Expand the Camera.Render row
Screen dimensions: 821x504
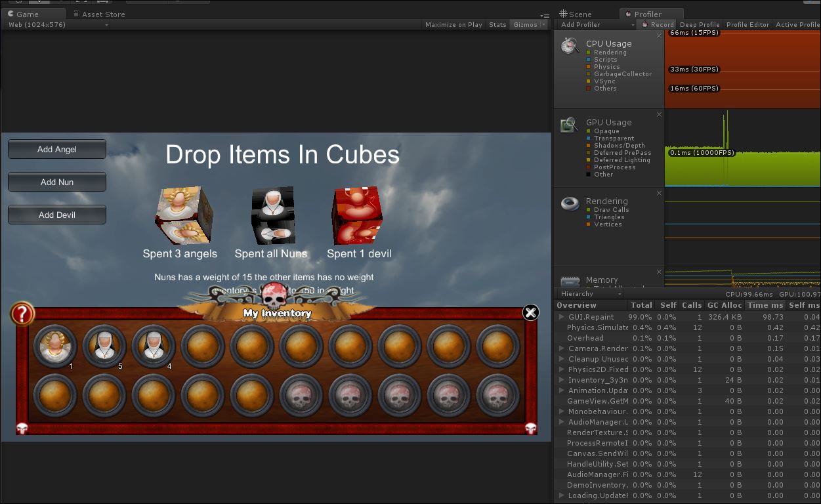click(561, 348)
